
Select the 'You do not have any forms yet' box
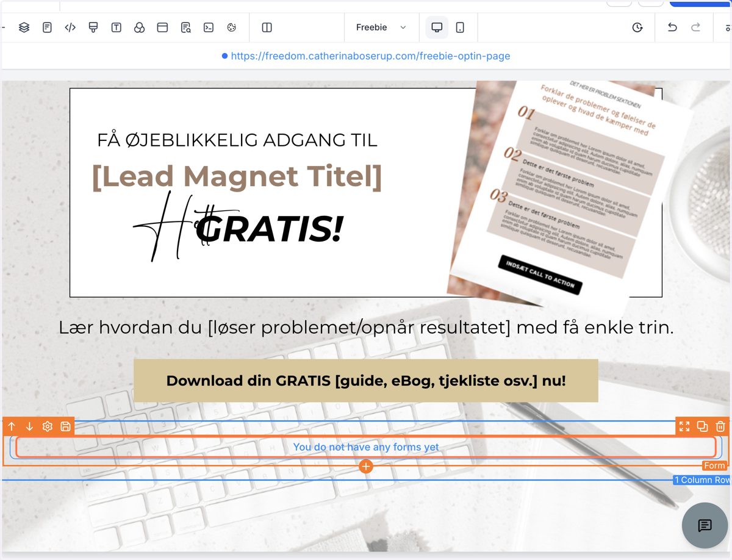pos(366,447)
